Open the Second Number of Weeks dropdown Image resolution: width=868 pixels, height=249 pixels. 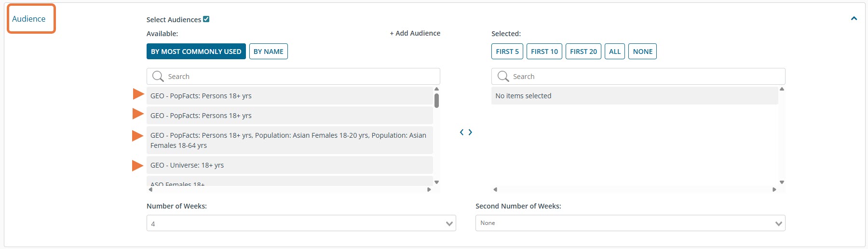[630, 223]
